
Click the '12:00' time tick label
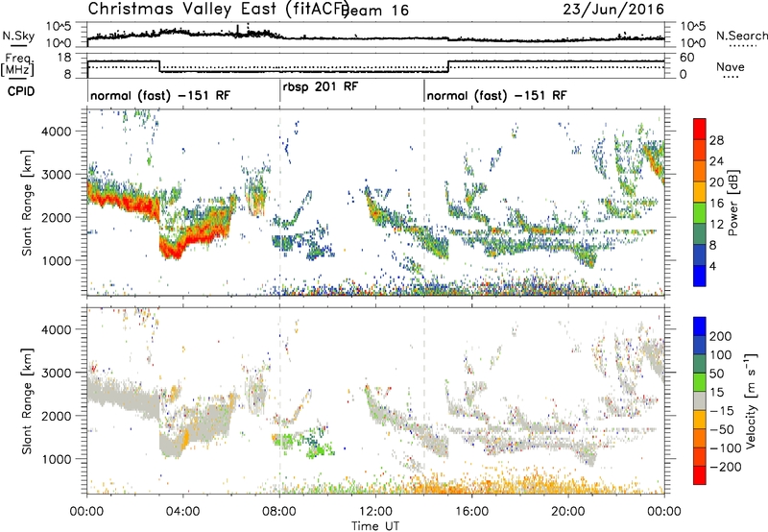point(375,512)
